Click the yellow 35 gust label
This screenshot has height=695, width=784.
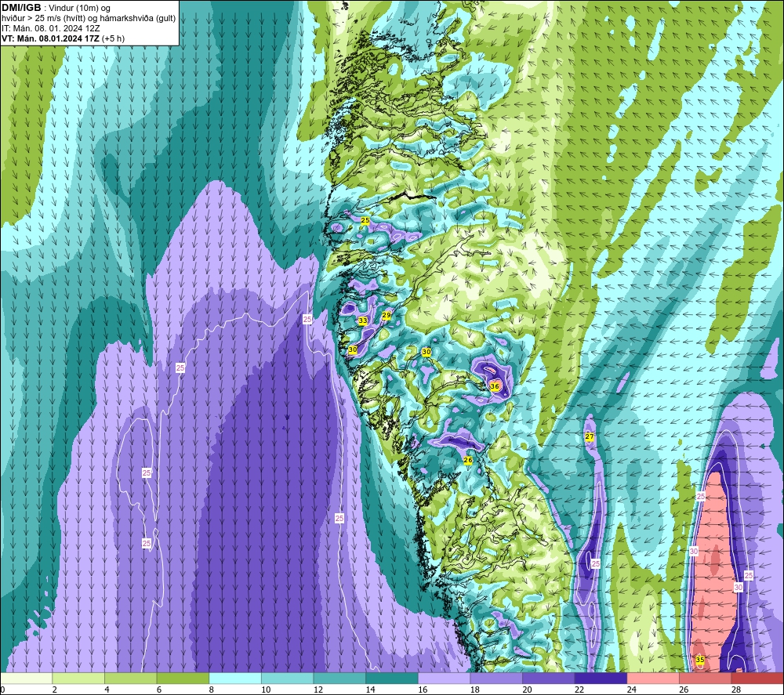point(700,660)
